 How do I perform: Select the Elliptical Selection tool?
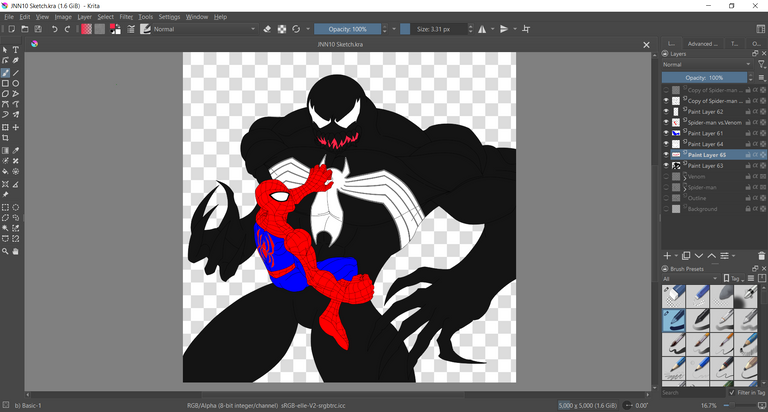[16, 207]
